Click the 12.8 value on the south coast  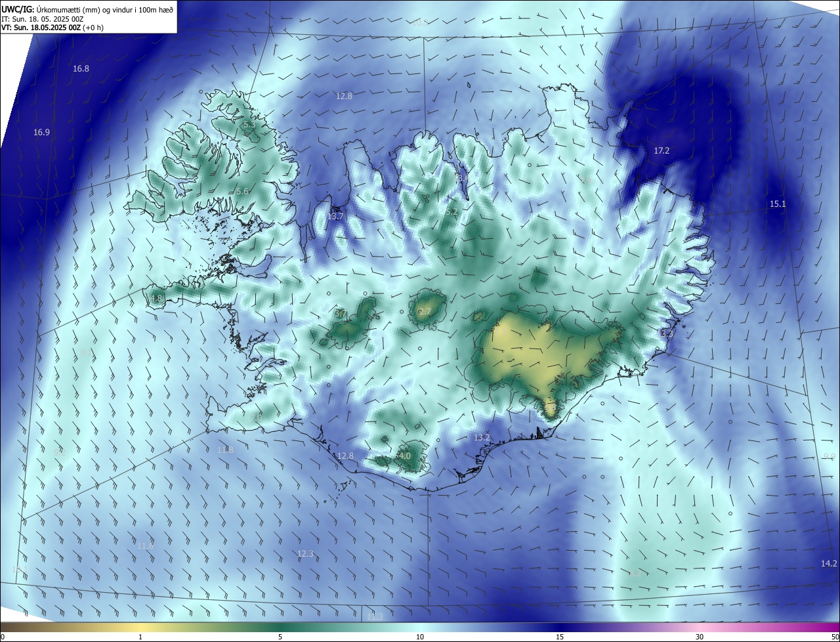tap(345, 456)
